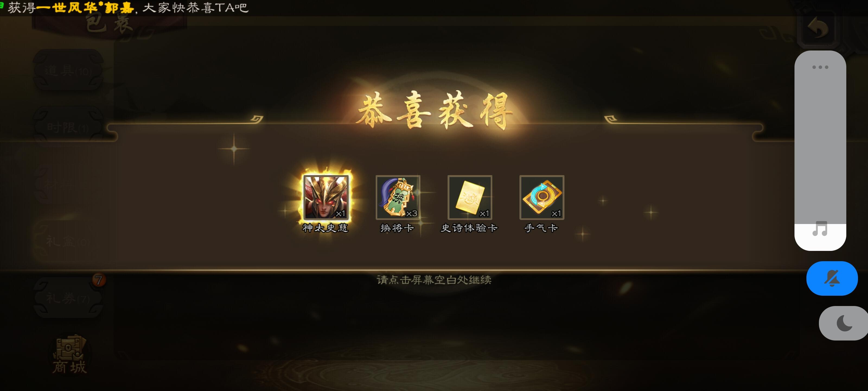Tap 请点击屏幕空白处继续 to continue
This screenshot has width=868, height=391.
(x=434, y=280)
